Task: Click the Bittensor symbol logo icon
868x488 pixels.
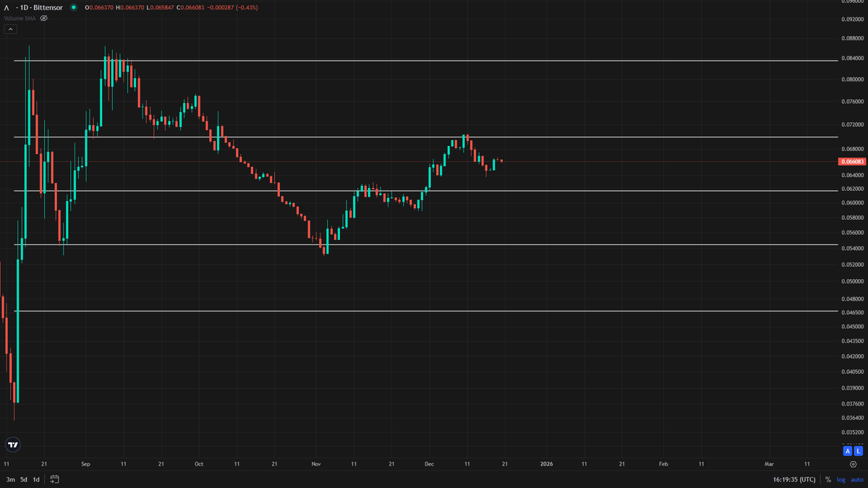Action: (7, 7)
